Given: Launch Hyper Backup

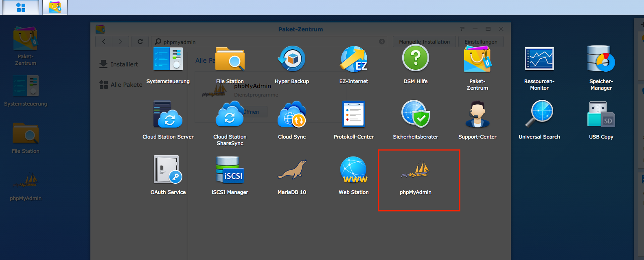Looking at the screenshot, I should [x=291, y=59].
